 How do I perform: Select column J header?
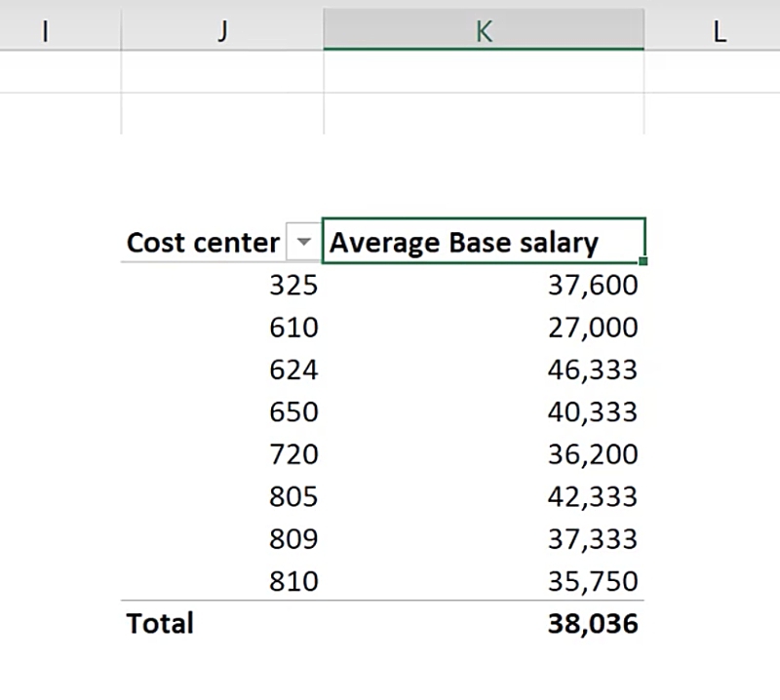point(222,30)
